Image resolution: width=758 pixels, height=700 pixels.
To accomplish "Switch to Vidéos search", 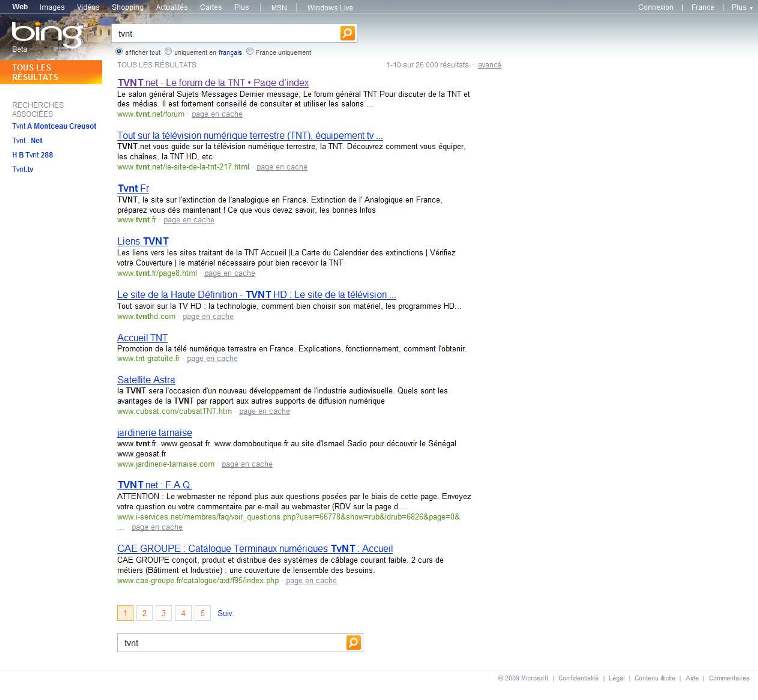I will point(88,7).
